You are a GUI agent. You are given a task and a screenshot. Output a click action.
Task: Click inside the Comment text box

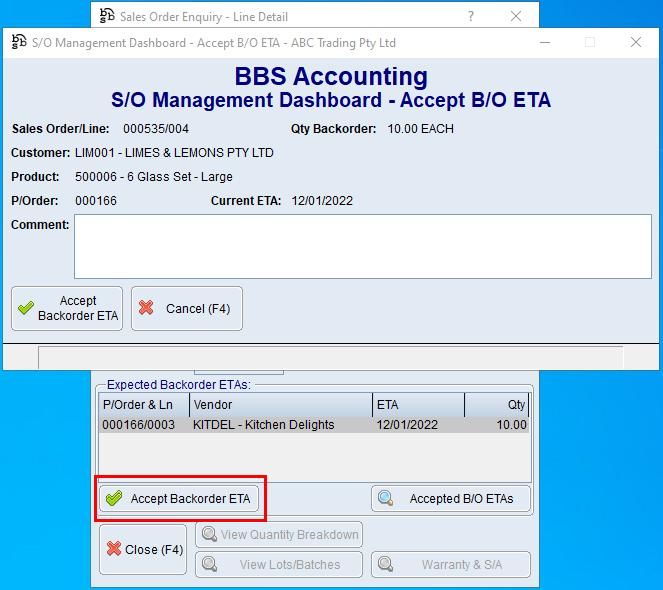pos(362,246)
